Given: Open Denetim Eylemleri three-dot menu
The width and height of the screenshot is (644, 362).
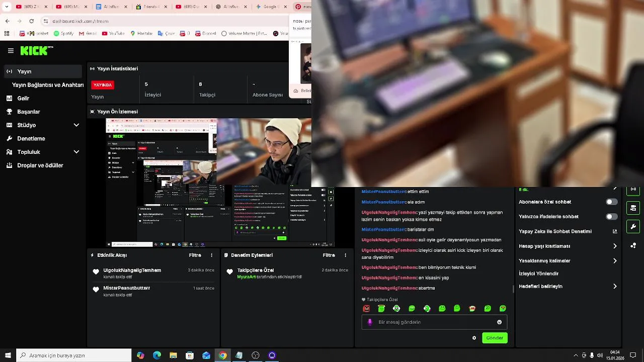Looking at the screenshot, I should pyautogui.click(x=345, y=255).
